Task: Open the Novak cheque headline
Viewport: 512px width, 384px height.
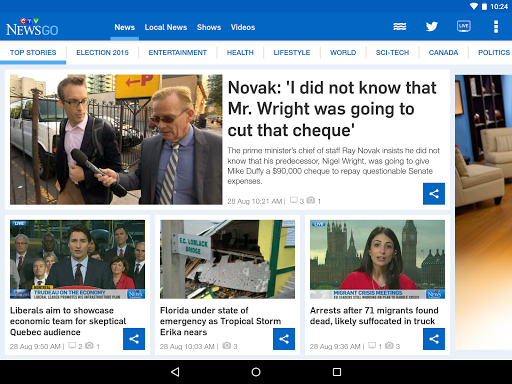Action: click(332, 109)
